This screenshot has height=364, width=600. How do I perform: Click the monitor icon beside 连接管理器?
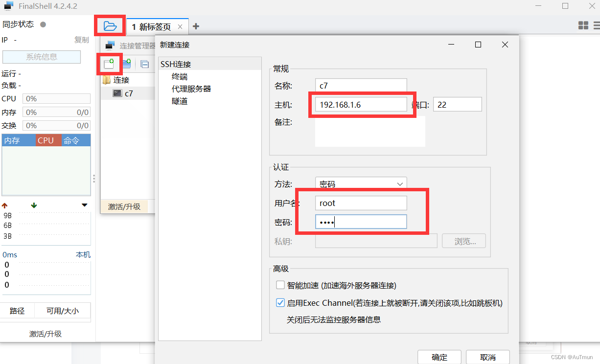[109, 45]
